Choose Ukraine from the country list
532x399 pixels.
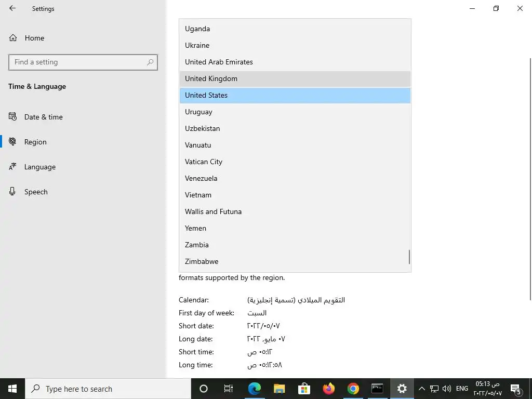tap(295, 46)
